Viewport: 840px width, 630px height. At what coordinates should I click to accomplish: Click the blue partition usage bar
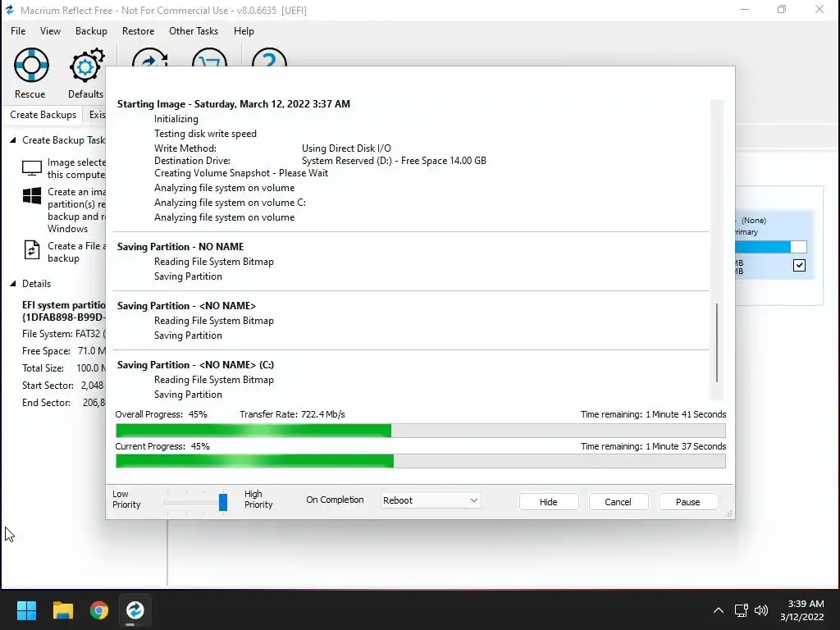pyautogui.click(x=771, y=247)
